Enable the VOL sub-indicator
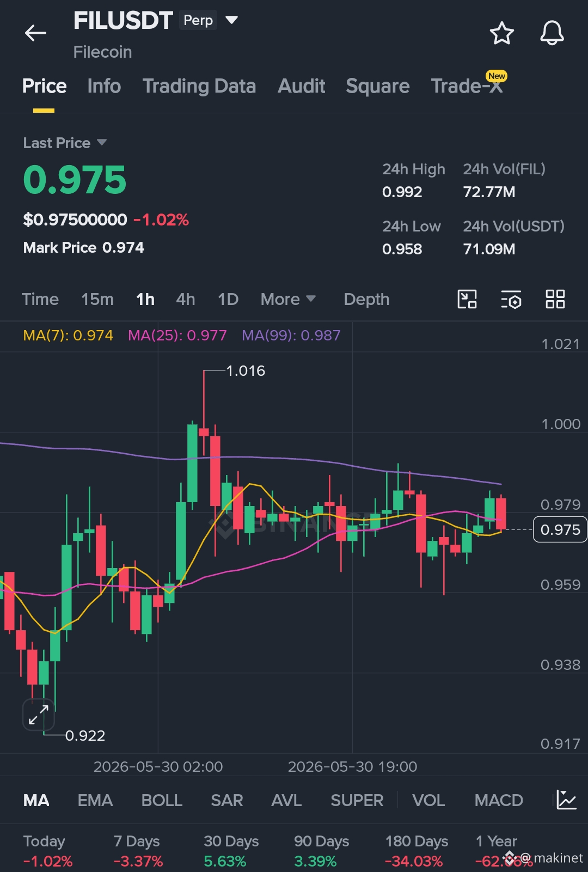Image resolution: width=588 pixels, height=872 pixels. [x=428, y=800]
